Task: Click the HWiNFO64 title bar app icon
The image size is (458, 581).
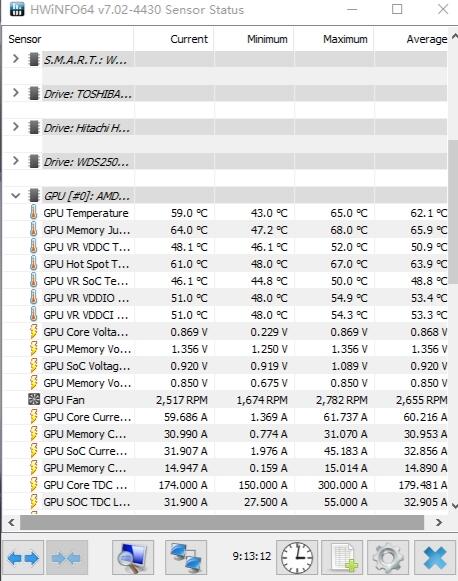Action: coord(17,9)
